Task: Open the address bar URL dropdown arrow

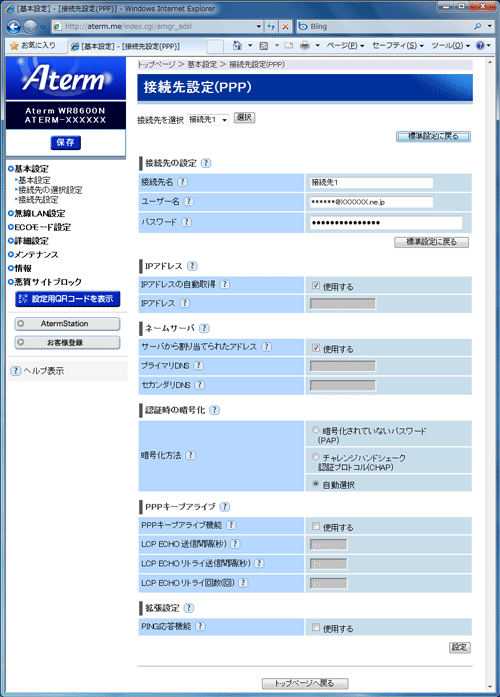Action: 259,27
